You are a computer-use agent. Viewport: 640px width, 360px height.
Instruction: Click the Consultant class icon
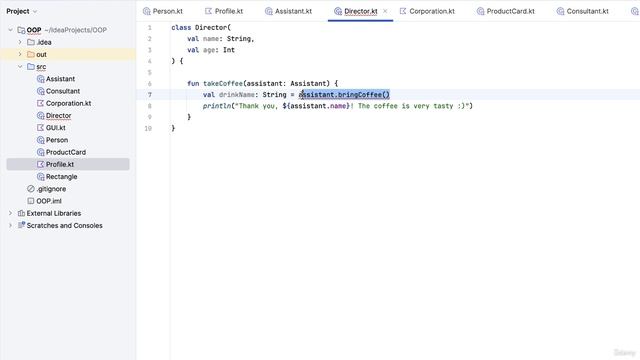pyautogui.click(x=40, y=91)
